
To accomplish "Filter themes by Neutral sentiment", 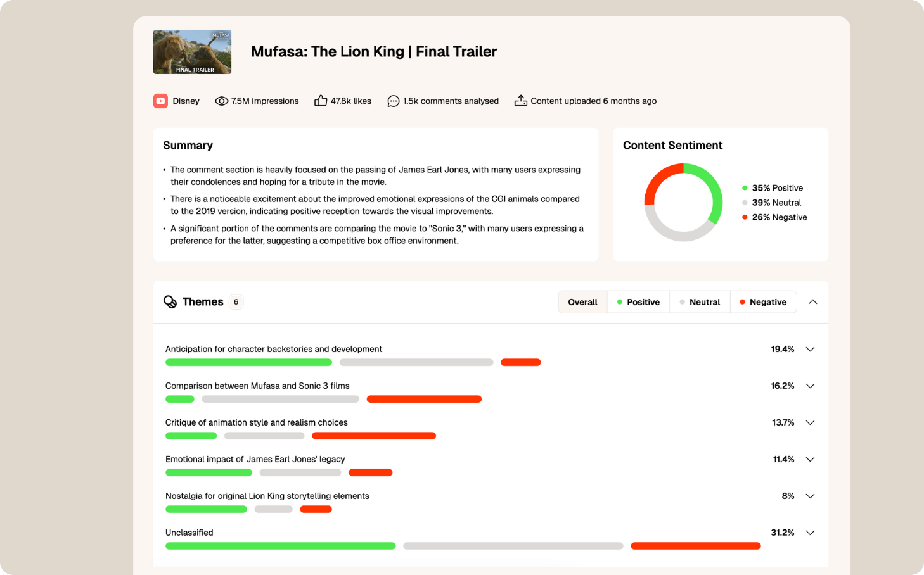I will coord(700,302).
